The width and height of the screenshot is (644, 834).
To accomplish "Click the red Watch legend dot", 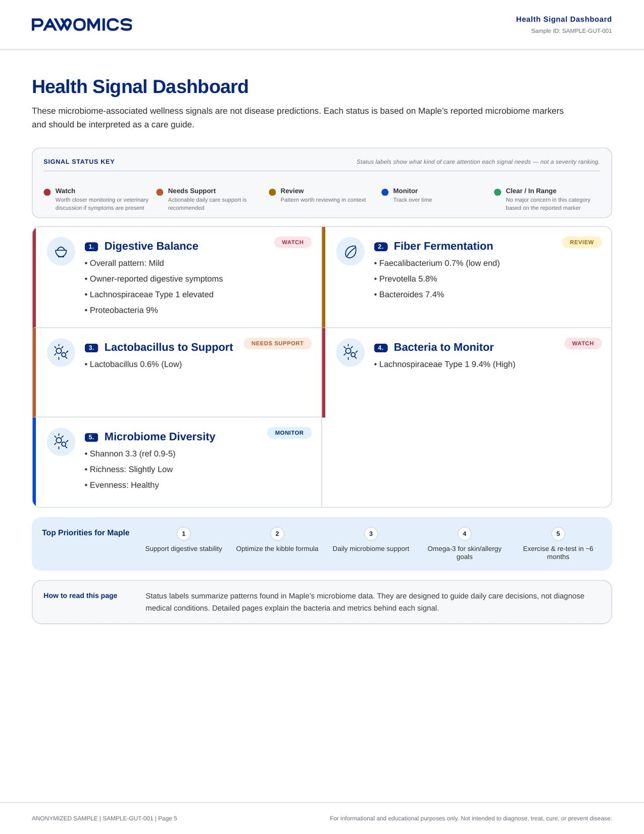I will click(47, 192).
